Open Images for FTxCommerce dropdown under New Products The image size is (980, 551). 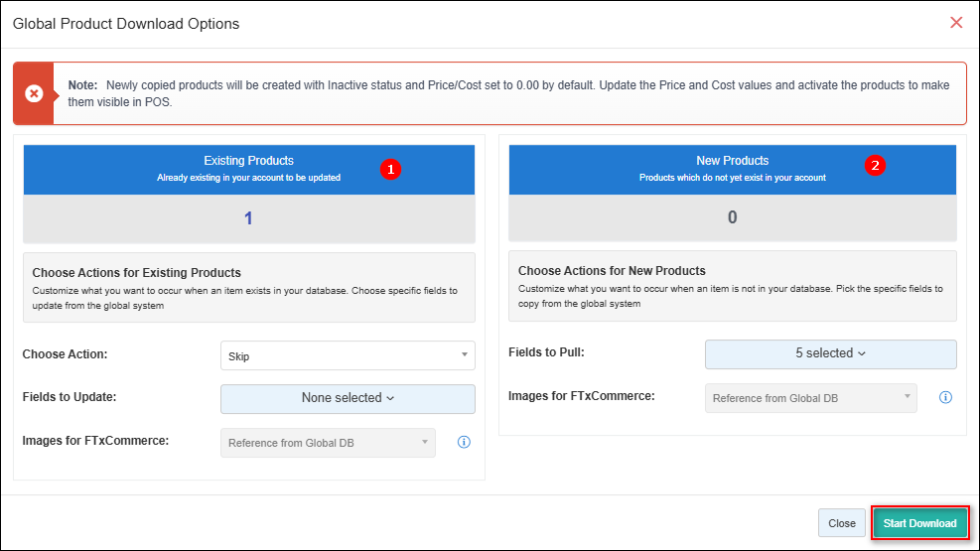[810, 398]
